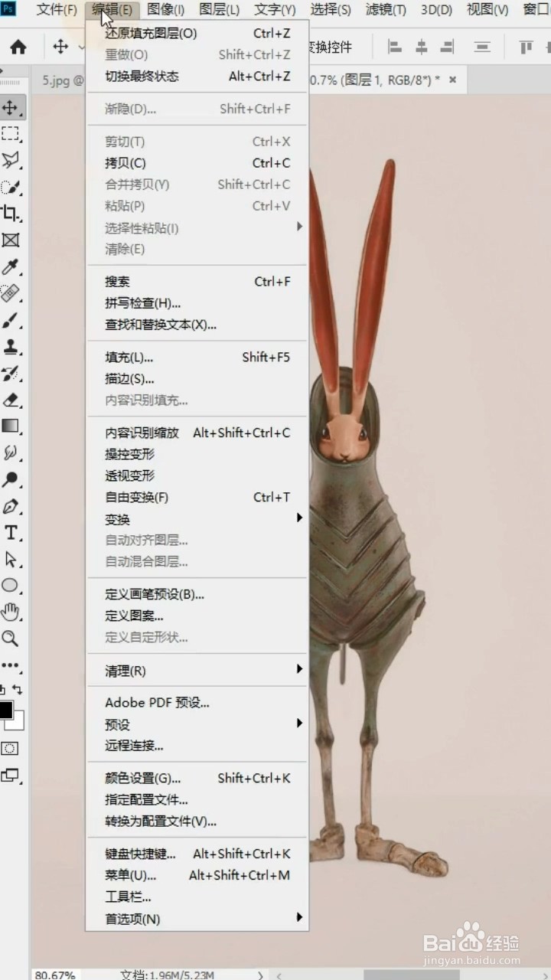Choose 描边(S)... menu entry

point(197,379)
